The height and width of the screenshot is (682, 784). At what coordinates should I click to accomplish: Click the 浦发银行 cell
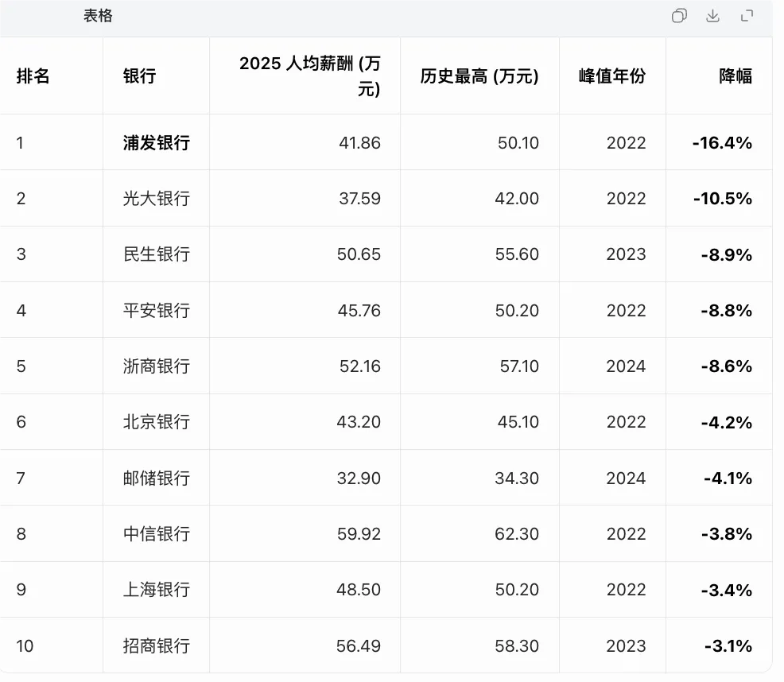point(157,143)
